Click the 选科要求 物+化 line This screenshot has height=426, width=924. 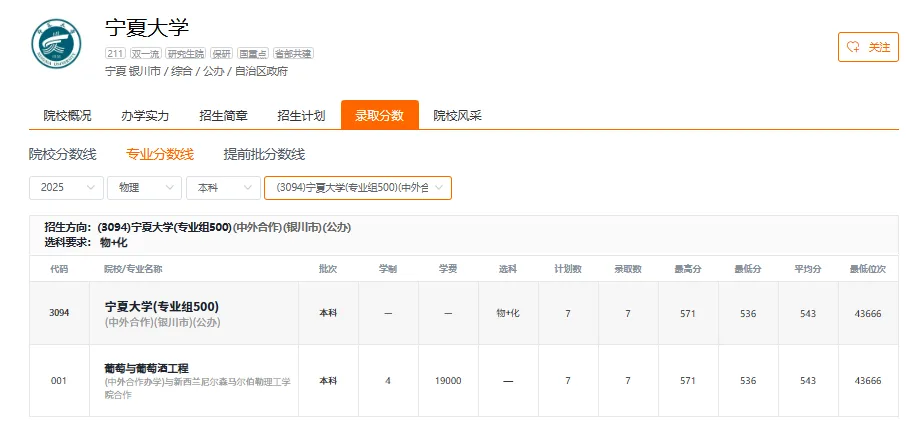click(x=86, y=242)
